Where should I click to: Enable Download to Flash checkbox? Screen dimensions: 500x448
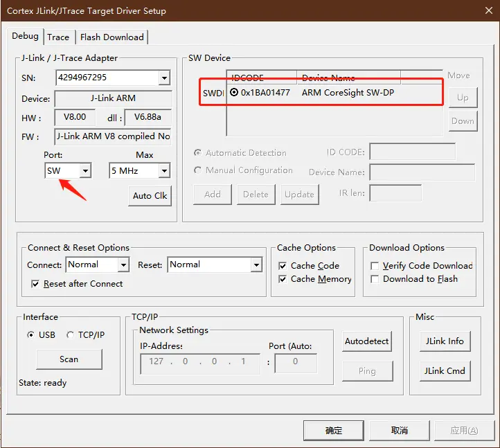[375, 279]
